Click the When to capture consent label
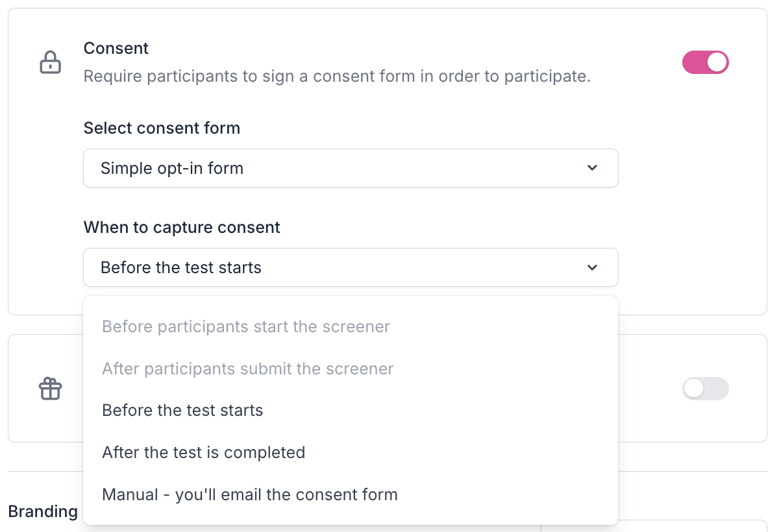Screen dimensions: 779x532 [x=182, y=227]
